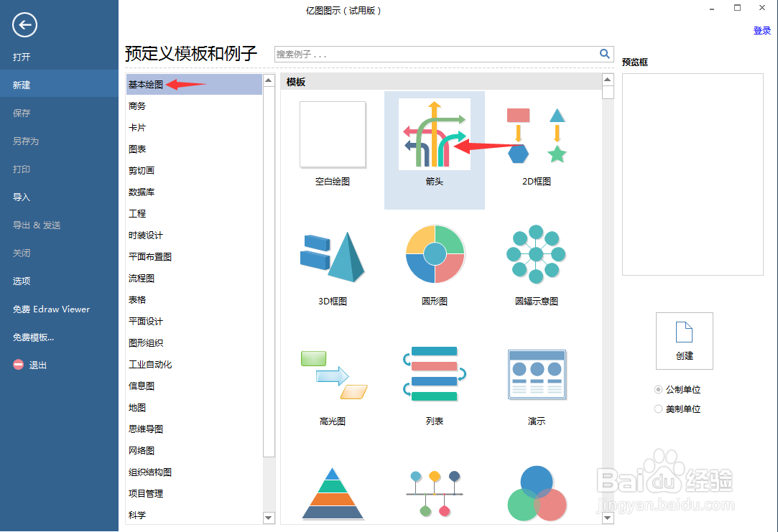Select the 表格 category
The width and height of the screenshot is (778, 532).
point(137,299)
